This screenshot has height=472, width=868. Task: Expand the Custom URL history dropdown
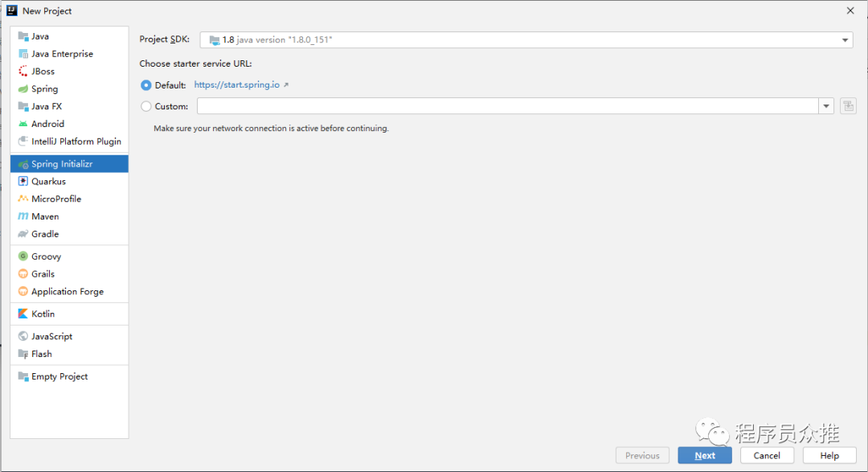pos(826,106)
